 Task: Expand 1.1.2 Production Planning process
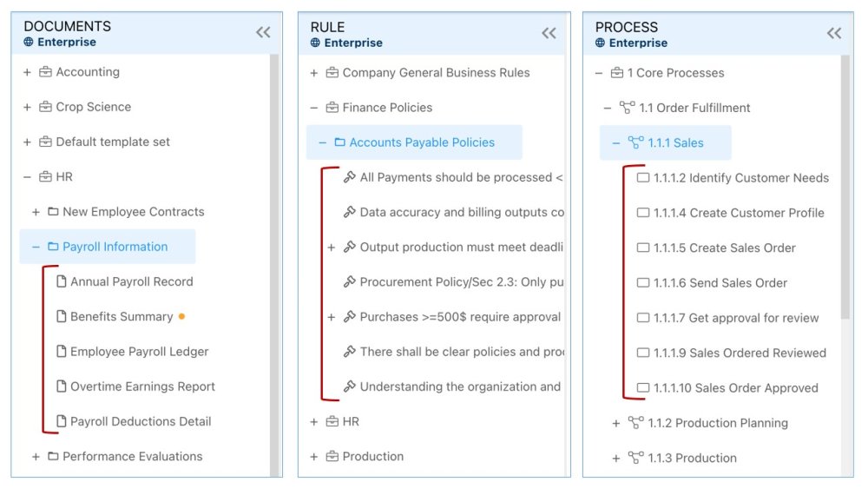[616, 423]
